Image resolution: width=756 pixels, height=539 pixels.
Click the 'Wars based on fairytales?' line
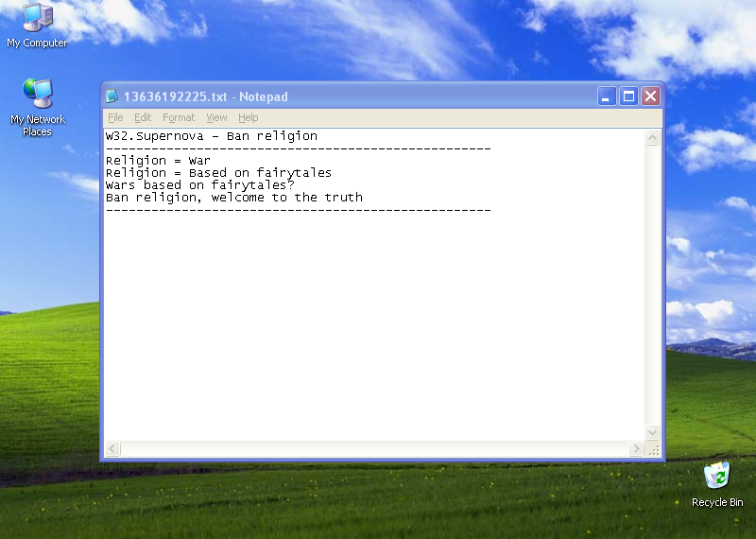pos(200,184)
